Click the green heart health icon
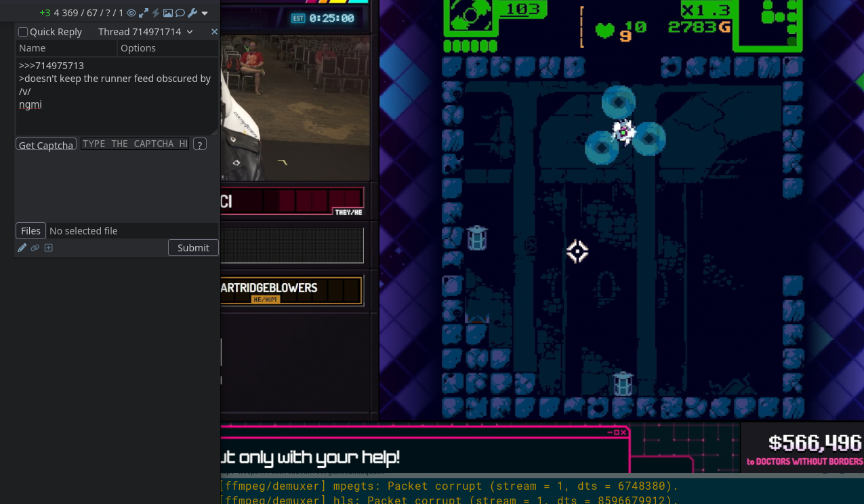864x504 pixels. click(x=604, y=30)
